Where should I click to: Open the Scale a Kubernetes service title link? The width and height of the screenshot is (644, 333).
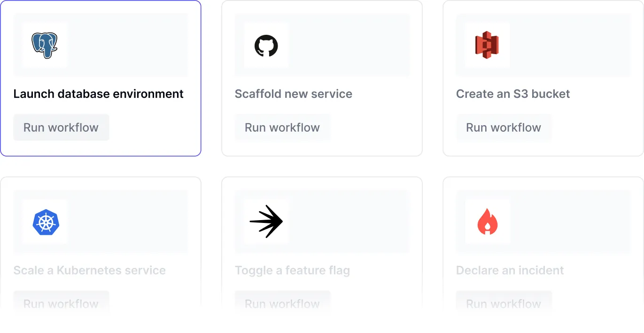[x=90, y=270]
